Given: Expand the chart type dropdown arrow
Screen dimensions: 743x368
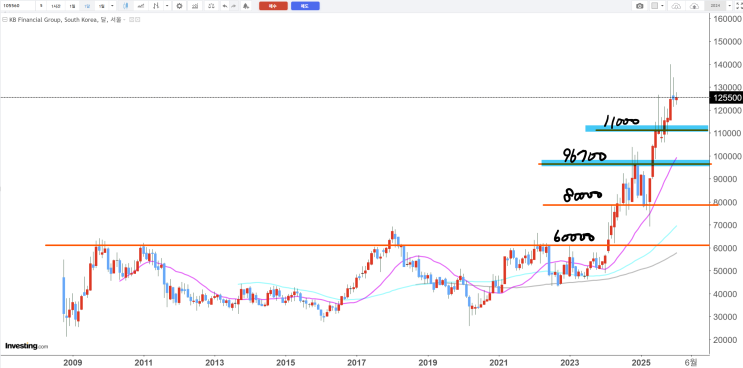Looking at the screenshot, I should tap(167, 6).
